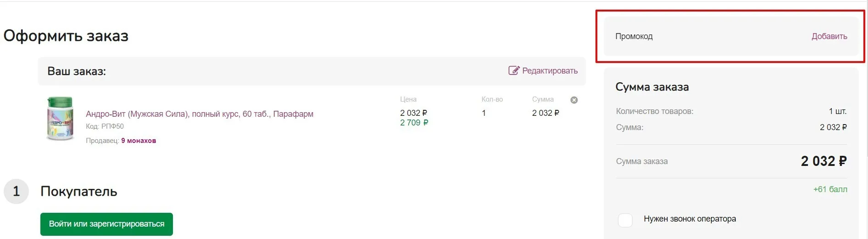The width and height of the screenshot is (868, 239).
Task: Click the Промокод label
Action: pos(634,36)
